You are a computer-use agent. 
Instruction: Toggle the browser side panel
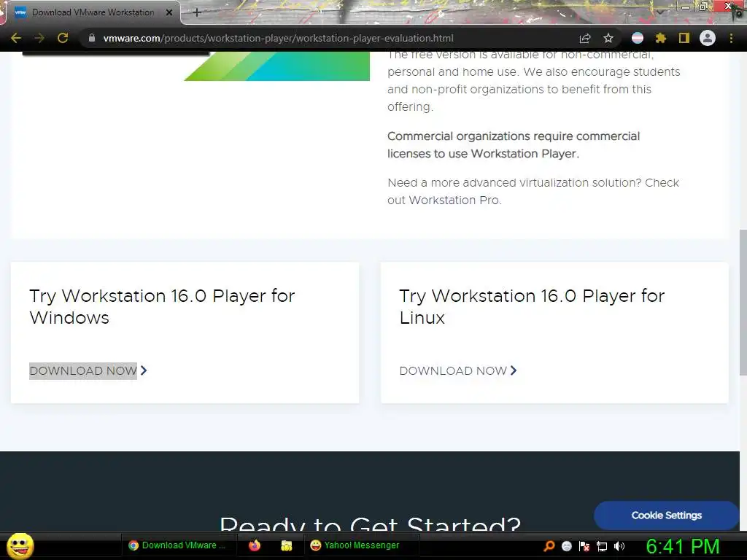pos(684,38)
